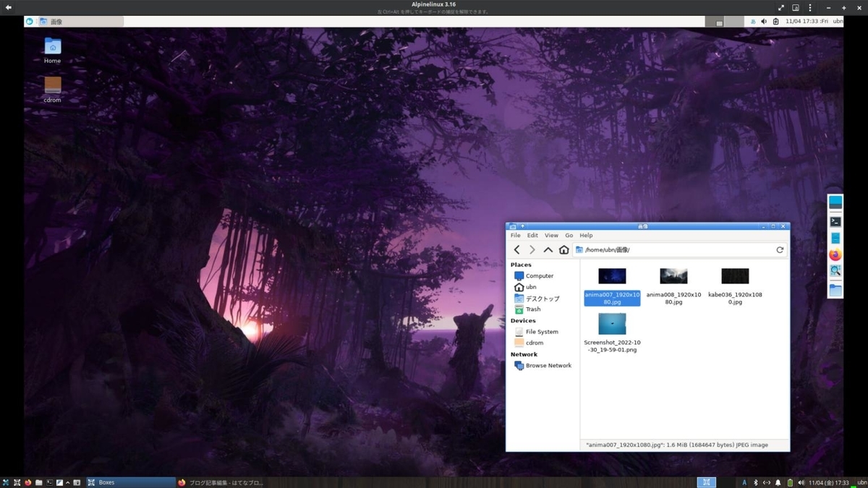Screen dimensions: 868x488
Task: Switch to the Boxes taskbar window button
Action: click(x=131, y=482)
